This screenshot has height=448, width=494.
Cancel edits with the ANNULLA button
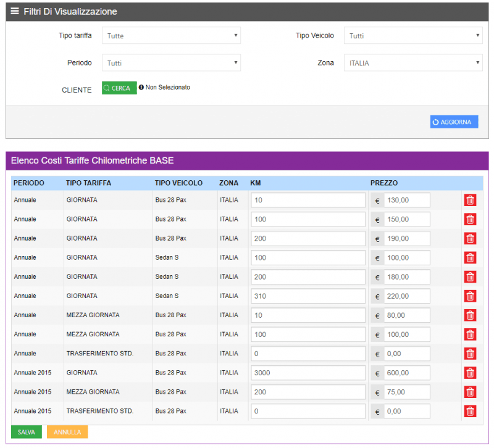click(67, 432)
